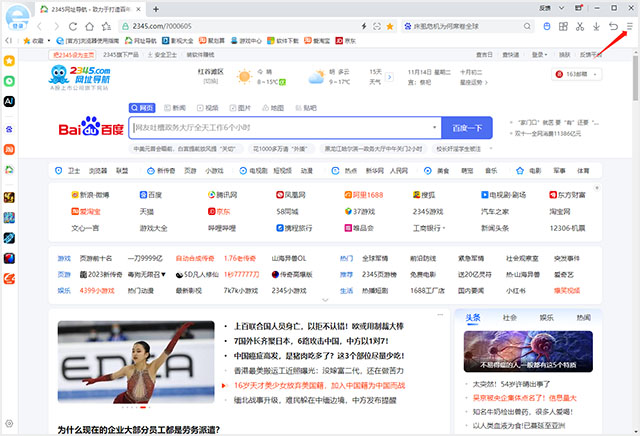Select the 地图 search tab
The image size is (640, 436).
[273, 108]
